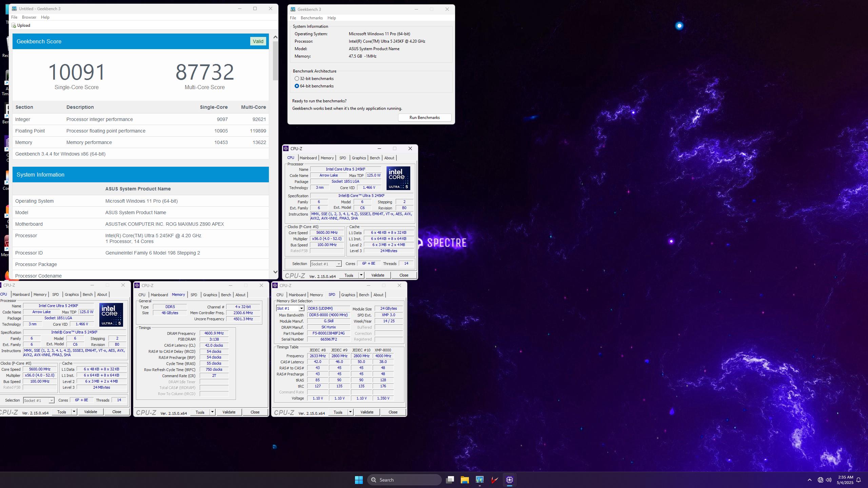This screenshot has height=488, width=868.
Task: Click Intel Core Ultra 5 logo in upper CPU-Z
Action: 398,178
